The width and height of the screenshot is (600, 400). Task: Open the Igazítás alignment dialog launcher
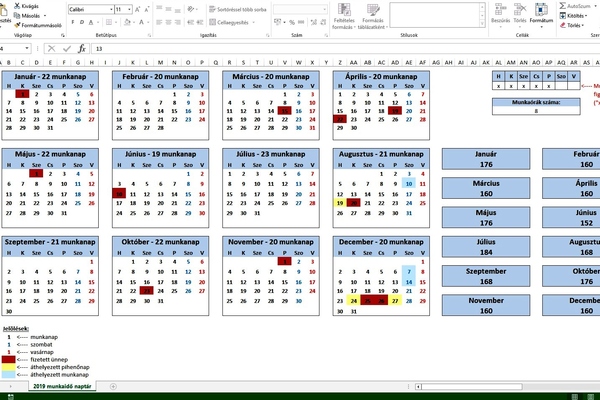click(267, 35)
